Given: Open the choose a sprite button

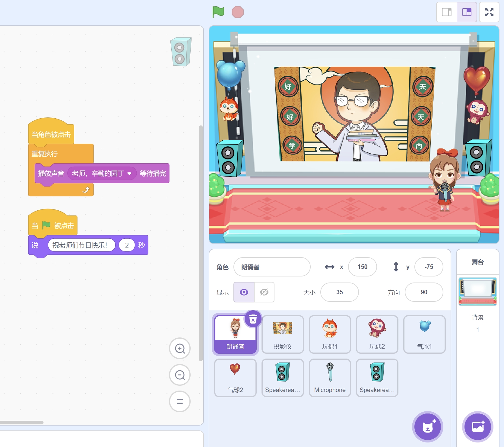Looking at the screenshot, I should [427, 426].
